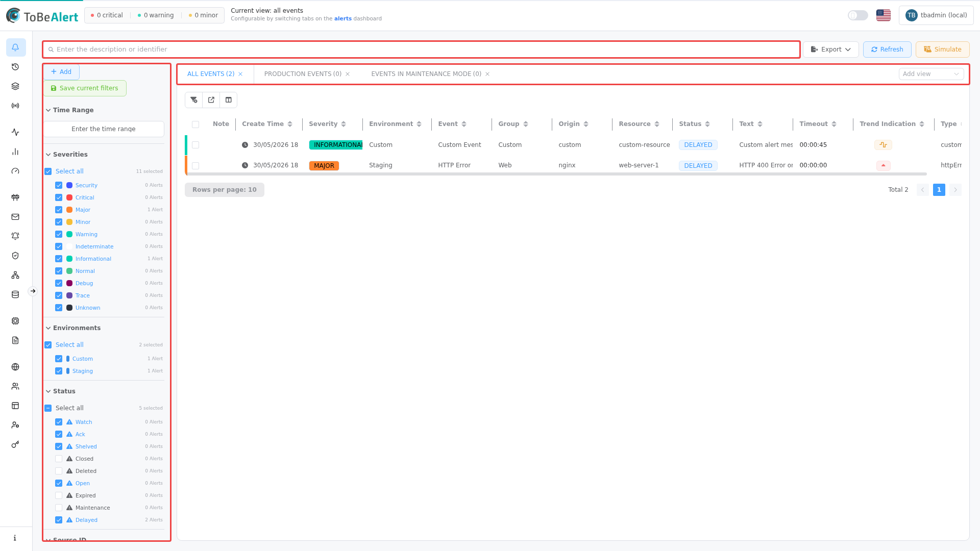Click Save current filters button

coord(85,88)
